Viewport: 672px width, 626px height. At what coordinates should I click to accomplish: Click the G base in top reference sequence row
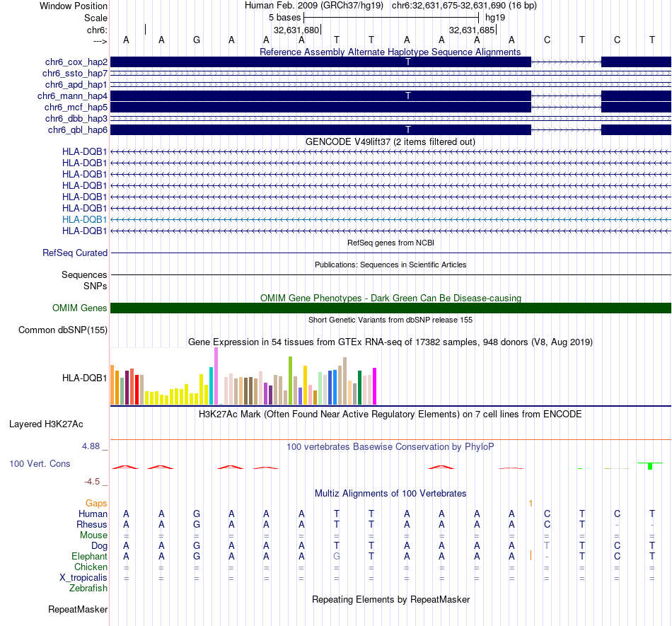[197, 40]
